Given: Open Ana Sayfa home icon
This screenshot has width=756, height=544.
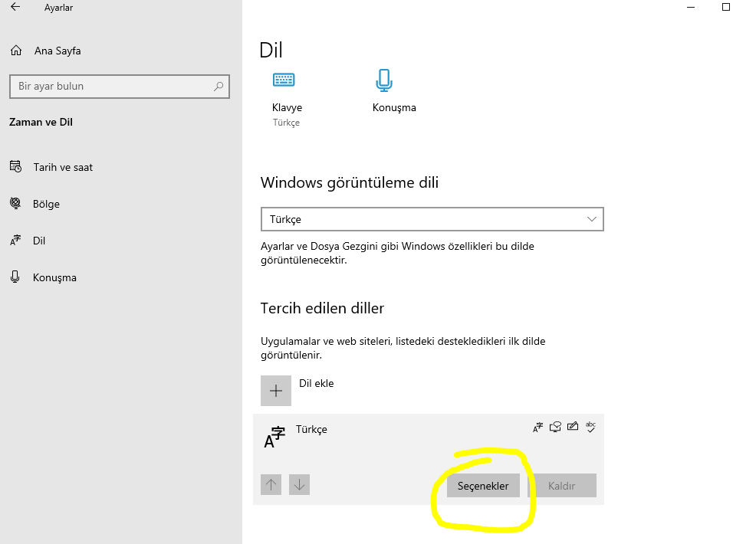Looking at the screenshot, I should 16,51.
